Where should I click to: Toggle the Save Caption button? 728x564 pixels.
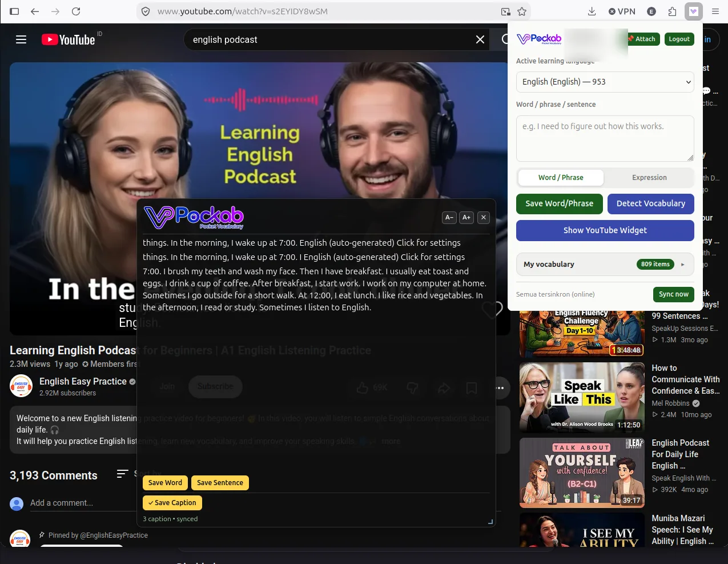(172, 503)
